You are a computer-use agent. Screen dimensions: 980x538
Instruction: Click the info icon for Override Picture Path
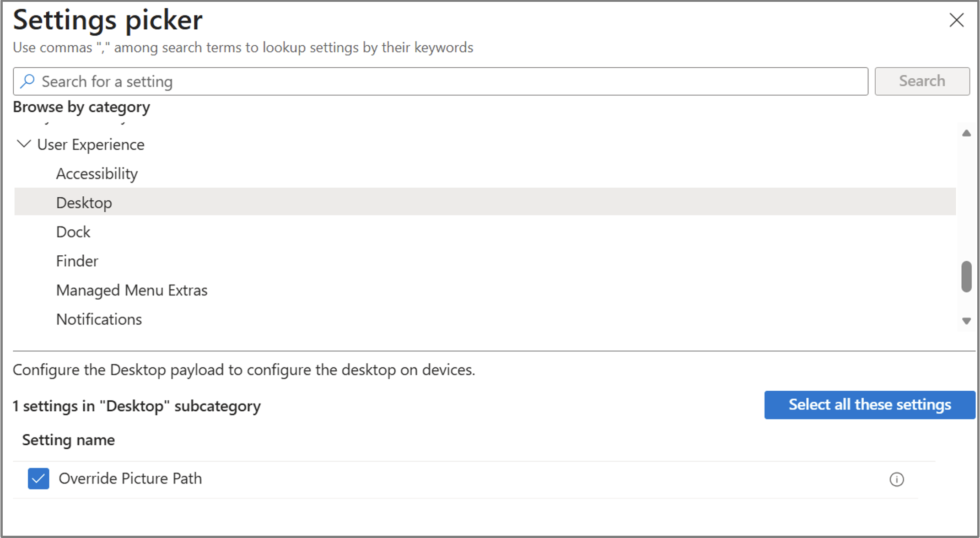click(896, 479)
